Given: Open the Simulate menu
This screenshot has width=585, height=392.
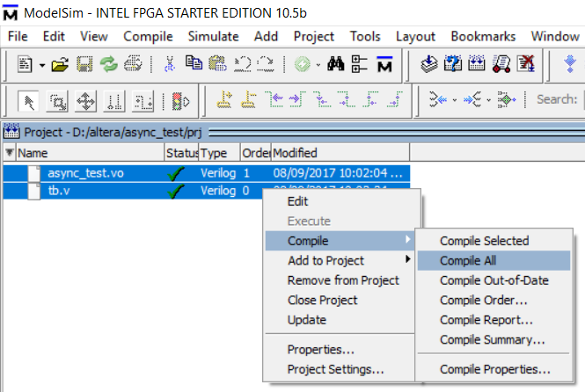Looking at the screenshot, I should (213, 36).
